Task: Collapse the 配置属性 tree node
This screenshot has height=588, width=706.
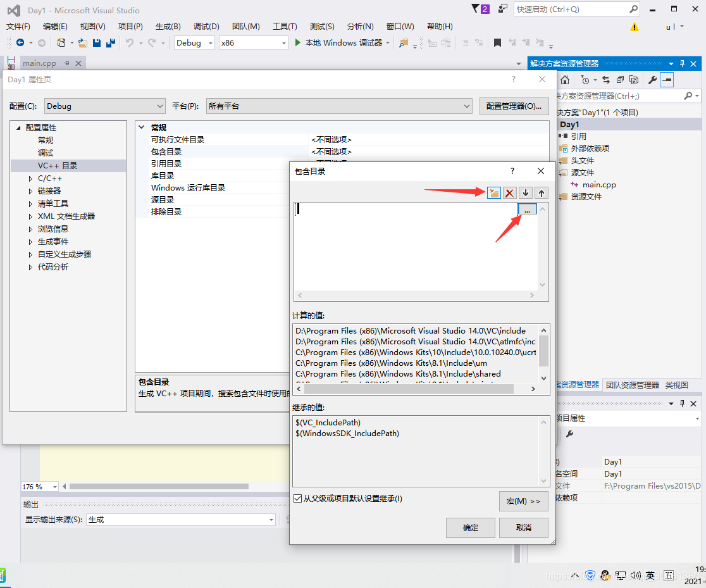Action: [x=18, y=127]
